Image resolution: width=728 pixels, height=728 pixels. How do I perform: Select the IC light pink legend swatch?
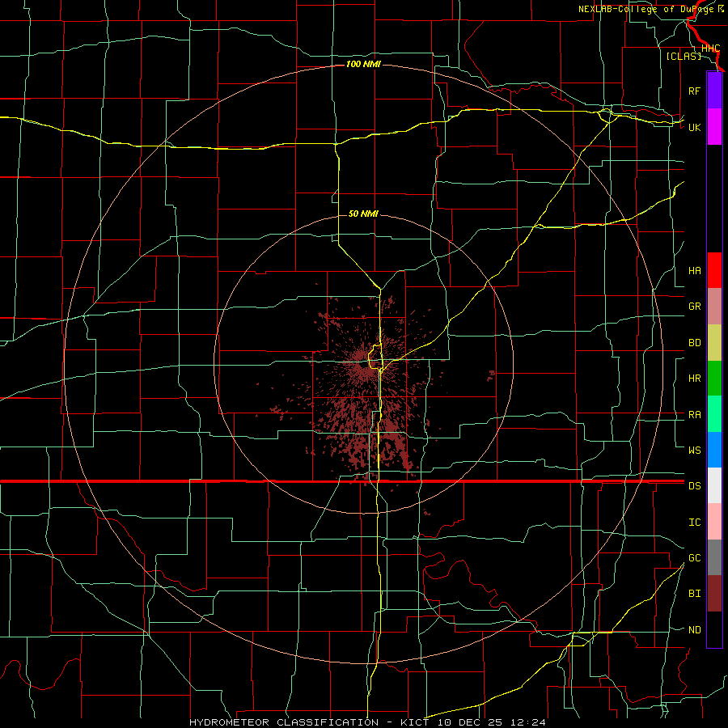(714, 522)
